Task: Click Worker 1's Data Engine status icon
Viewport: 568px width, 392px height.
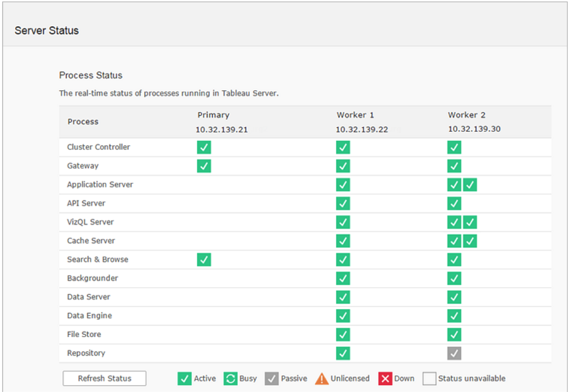Action: click(343, 316)
